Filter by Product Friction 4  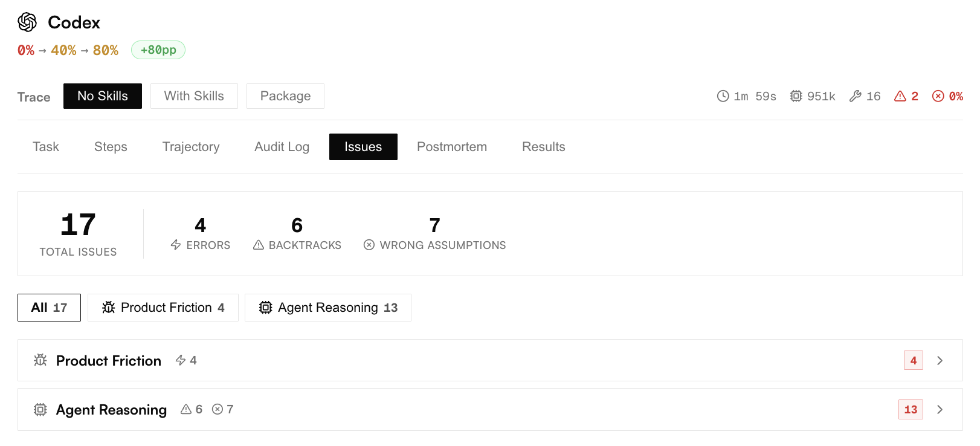click(x=163, y=308)
